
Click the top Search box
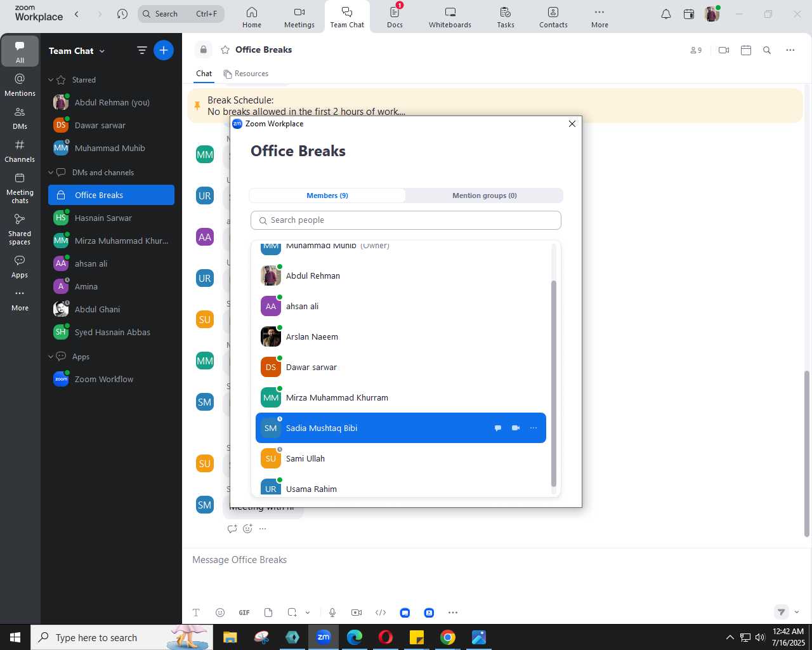(181, 14)
